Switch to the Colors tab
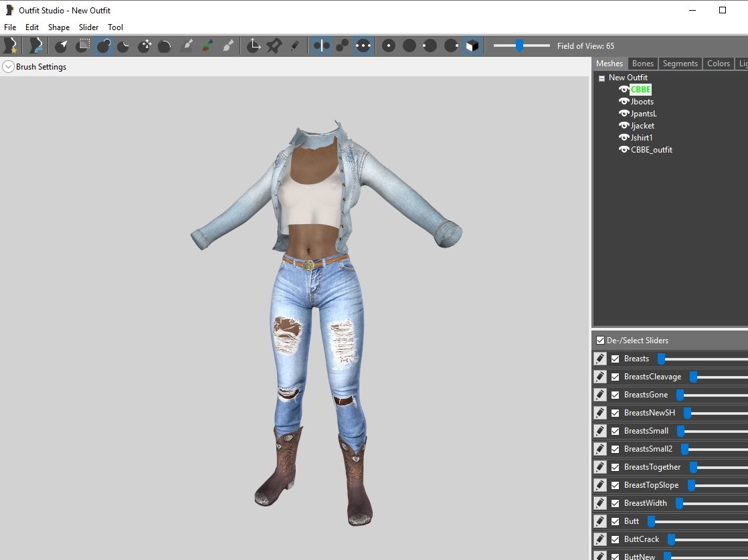The height and width of the screenshot is (560, 748). click(719, 64)
